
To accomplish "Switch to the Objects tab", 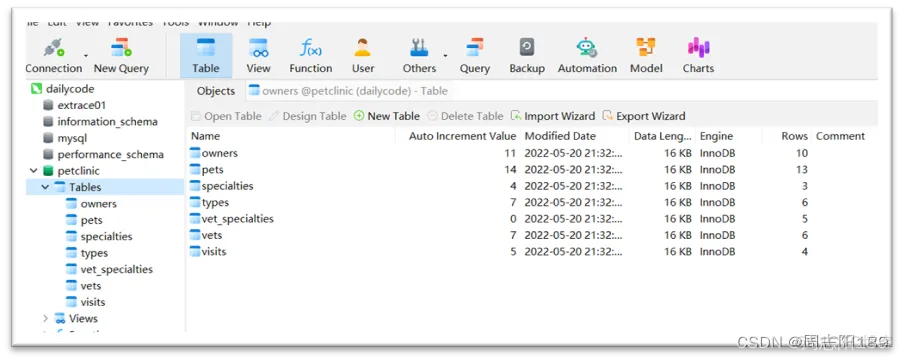I will click(x=216, y=91).
